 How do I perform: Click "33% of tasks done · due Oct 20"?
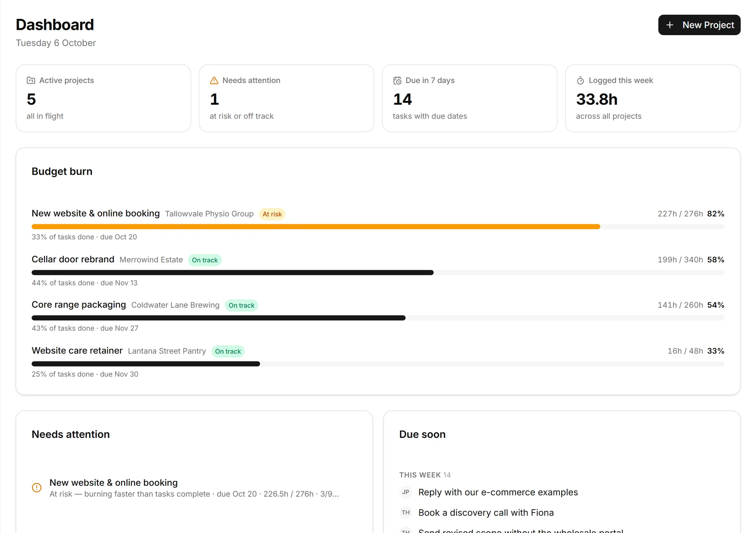(84, 237)
